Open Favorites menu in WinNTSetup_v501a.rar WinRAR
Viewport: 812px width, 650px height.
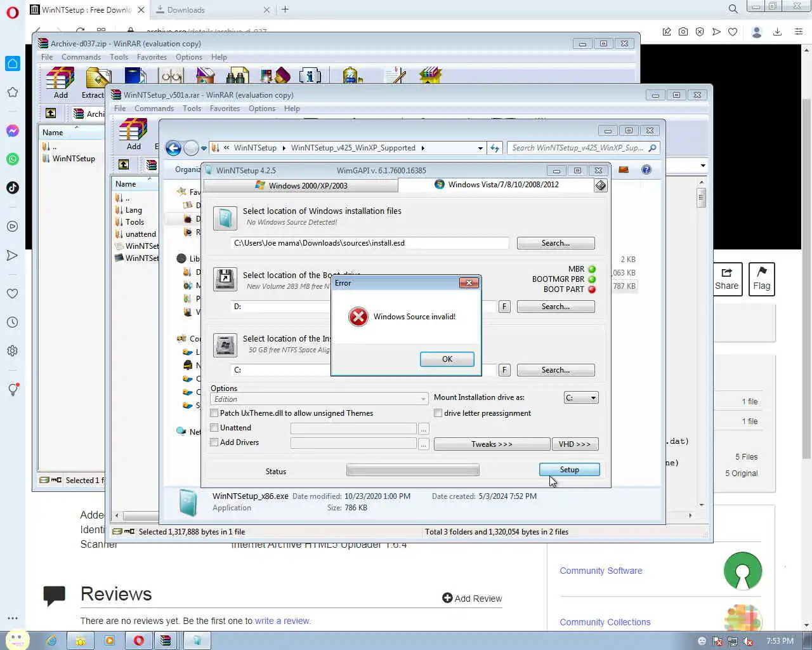click(x=225, y=109)
